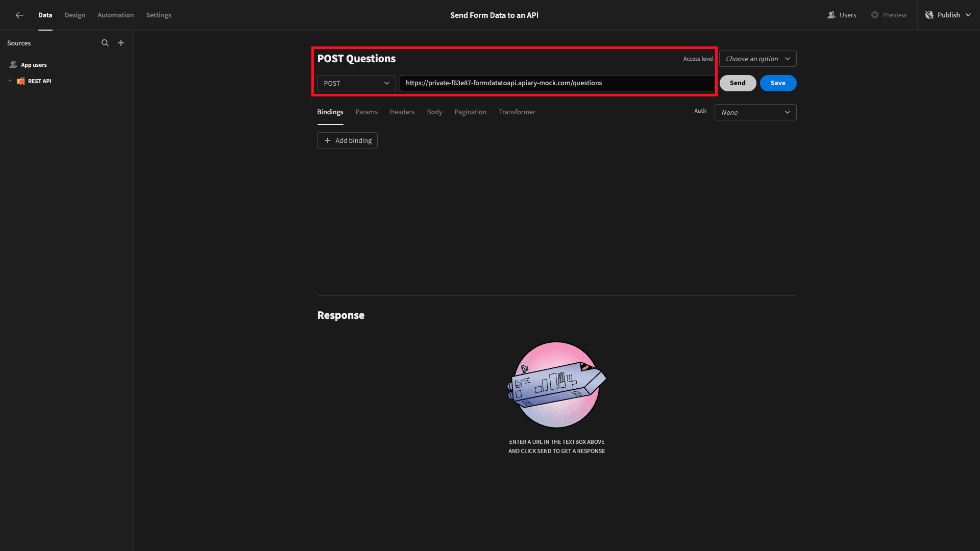Open the POST method dropdown

356,83
